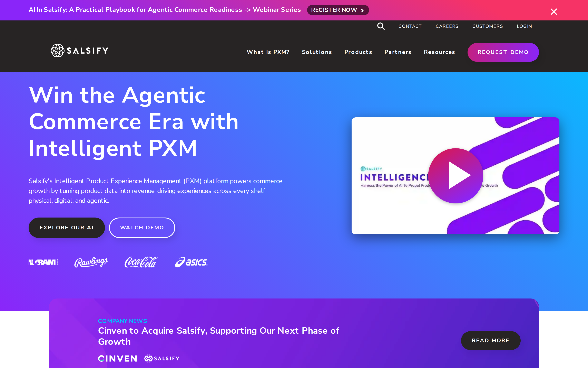Click the Salsify logo in news card
Image resolution: width=588 pixels, height=368 pixels.
162,358
